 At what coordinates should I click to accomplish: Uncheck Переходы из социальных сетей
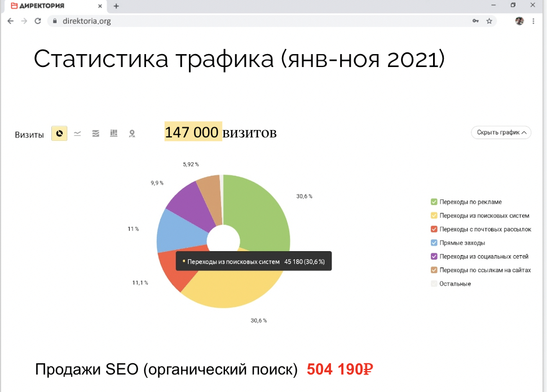pyautogui.click(x=434, y=256)
